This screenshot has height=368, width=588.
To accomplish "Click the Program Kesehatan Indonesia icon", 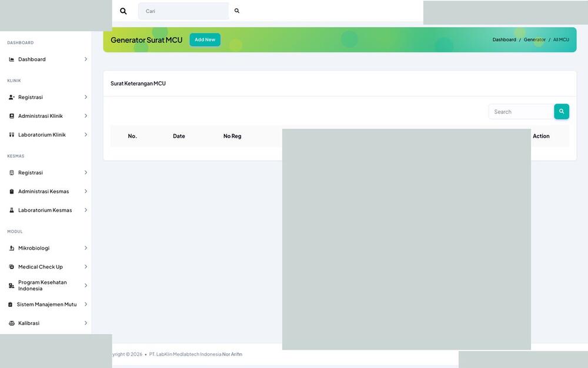I will click(12, 286).
